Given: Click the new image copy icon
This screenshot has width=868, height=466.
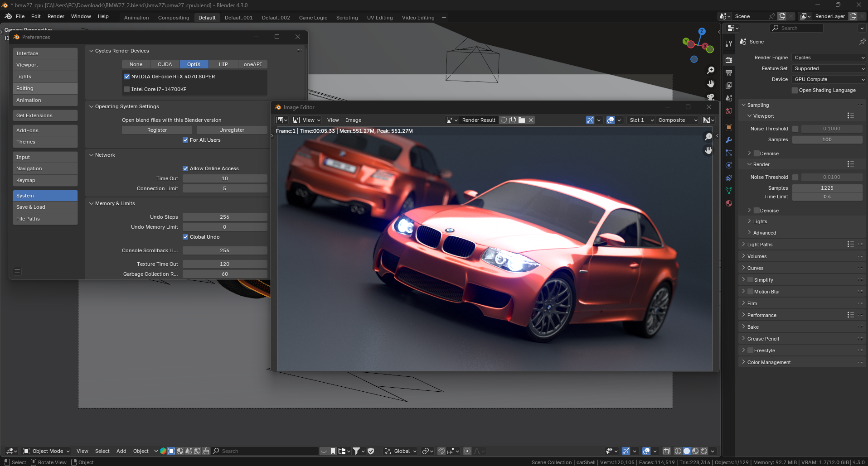Looking at the screenshot, I should coord(513,120).
